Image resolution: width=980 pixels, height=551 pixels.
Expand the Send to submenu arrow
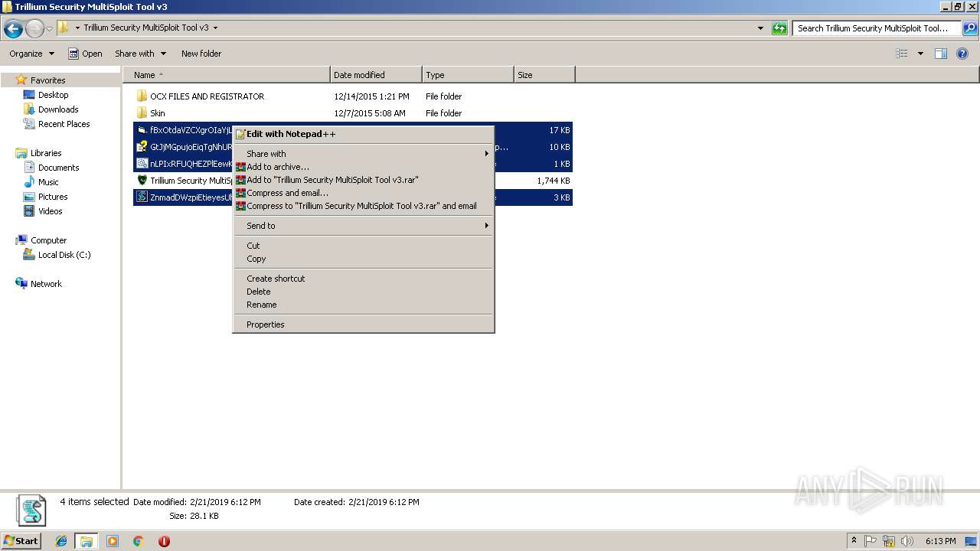486,226
